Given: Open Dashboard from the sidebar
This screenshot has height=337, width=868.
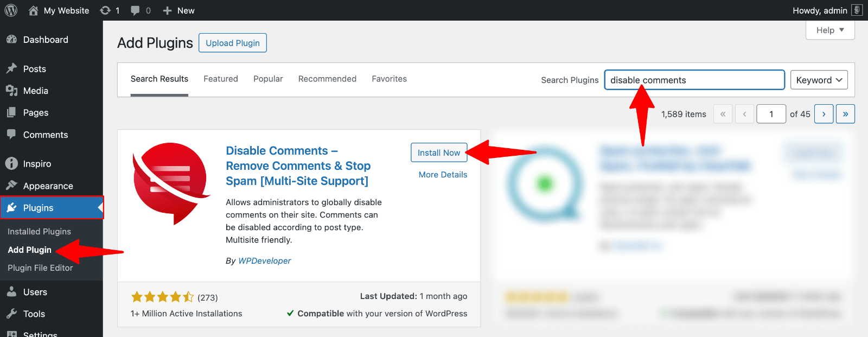Looking at the screenshot, I should [46, 40].
